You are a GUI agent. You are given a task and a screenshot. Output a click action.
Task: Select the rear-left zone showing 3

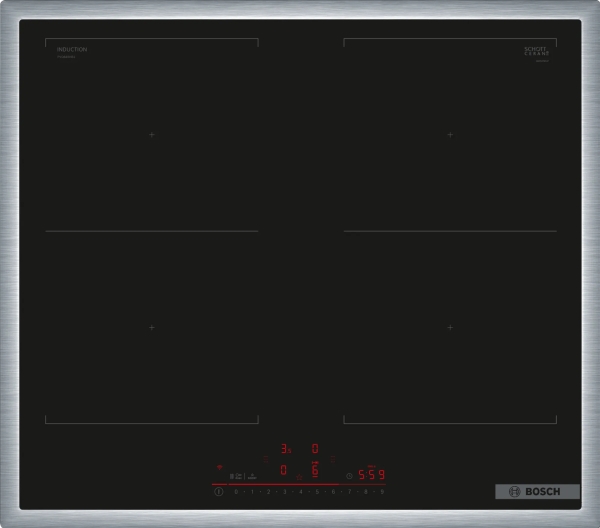point(284,449)
